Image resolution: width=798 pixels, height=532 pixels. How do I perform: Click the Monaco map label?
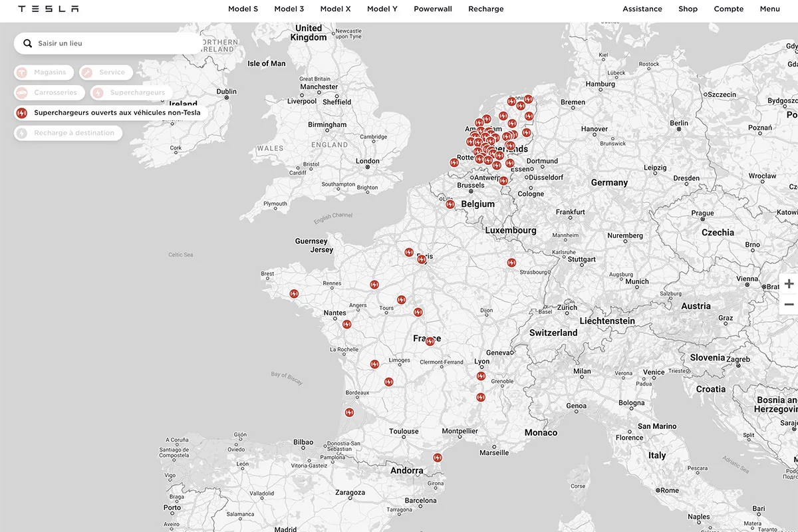[x=541, y=433]
